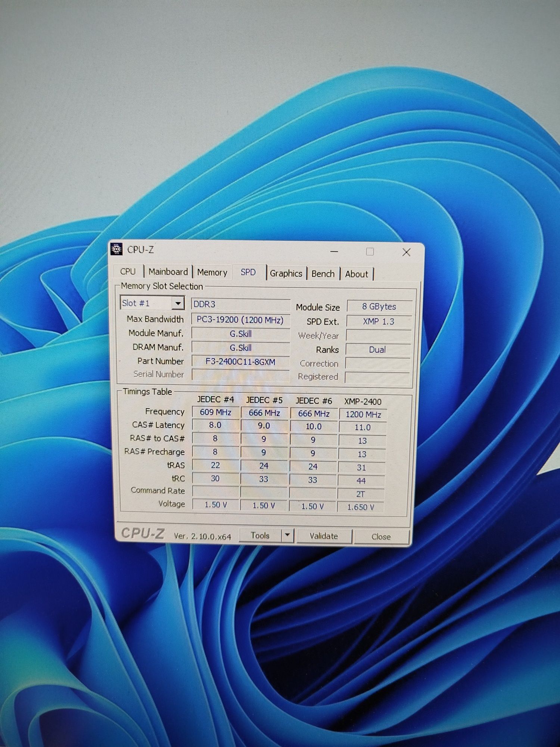Open the Slot #1 memory slot dropdown
The image size is (560, 747).
pyautogui.click(x=152, y=303)
